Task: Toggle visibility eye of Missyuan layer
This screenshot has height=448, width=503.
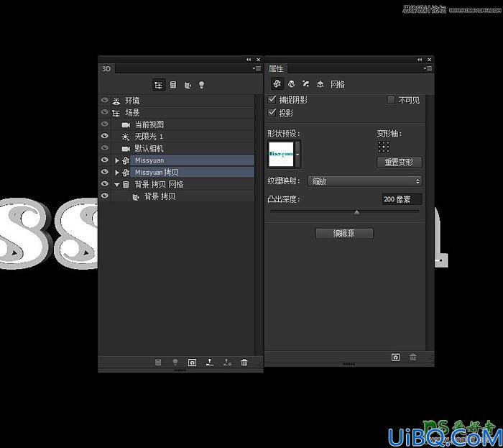Action: [x=105, y=160]
